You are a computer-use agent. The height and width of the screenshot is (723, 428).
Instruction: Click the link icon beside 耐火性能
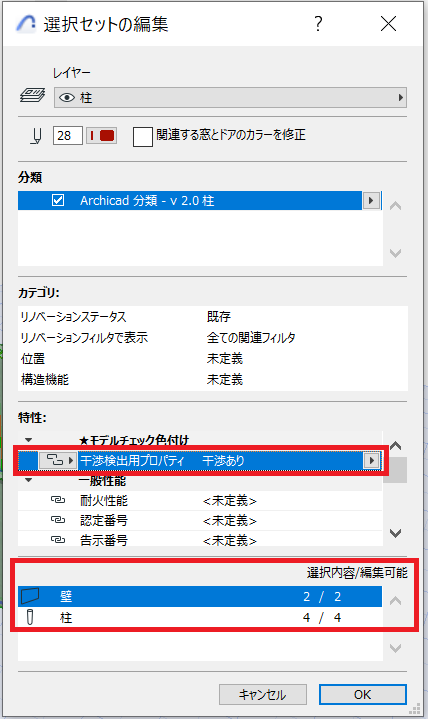(57, 500)
